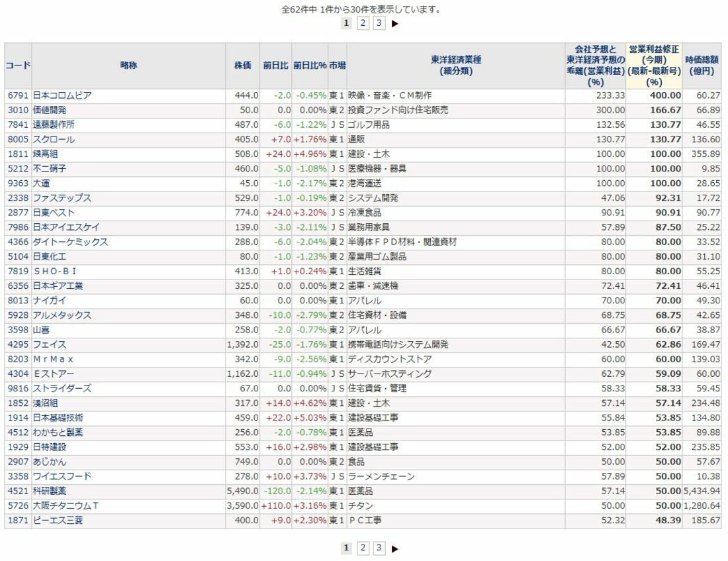Open わかもと製薬 stock link
This screenshot has width=728, height=561.
coord(58,433)
